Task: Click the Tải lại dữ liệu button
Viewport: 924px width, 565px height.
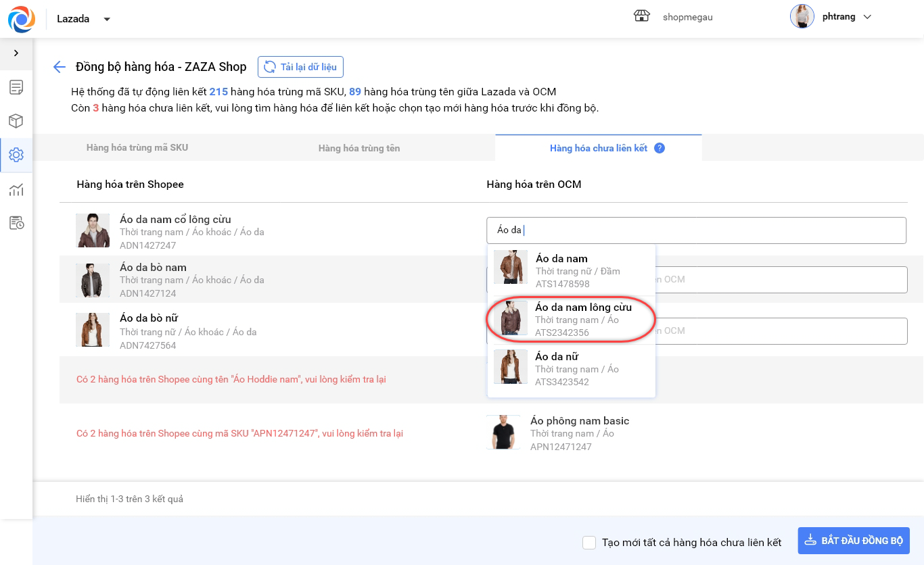Action: [301, 67]
